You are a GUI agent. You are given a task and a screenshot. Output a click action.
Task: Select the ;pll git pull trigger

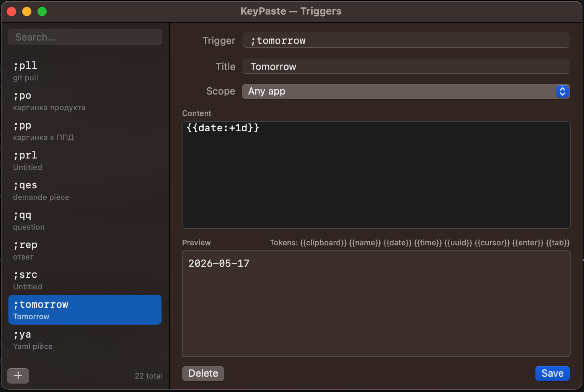pos(85,71)
